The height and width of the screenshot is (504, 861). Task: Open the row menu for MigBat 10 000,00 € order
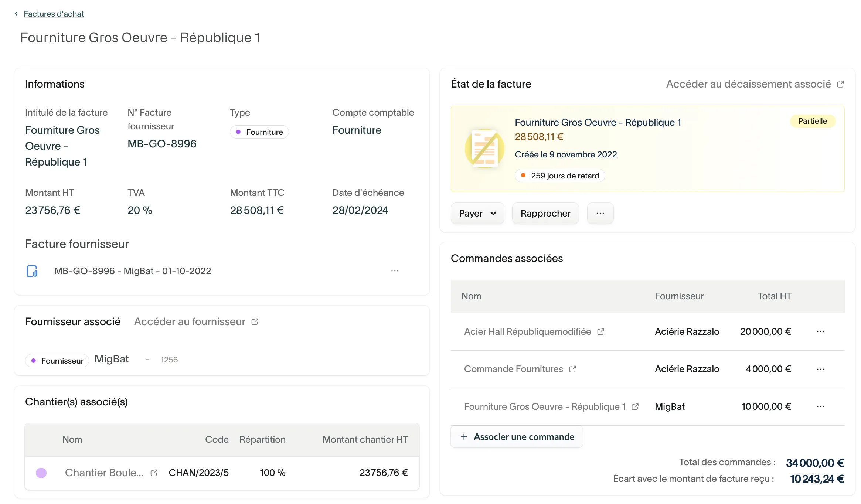click(x=821, y=406)
